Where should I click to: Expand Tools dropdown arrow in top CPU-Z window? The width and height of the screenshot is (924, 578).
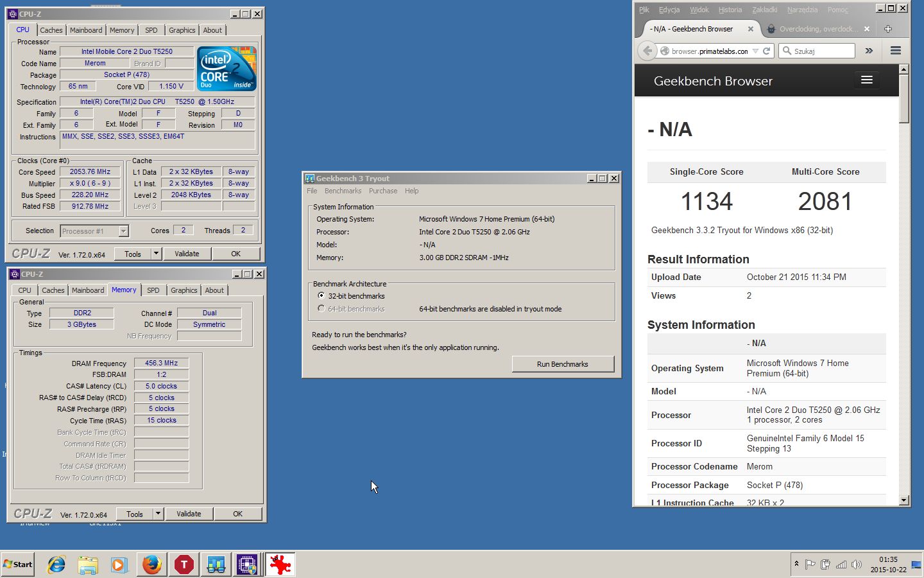coord(155,254)
